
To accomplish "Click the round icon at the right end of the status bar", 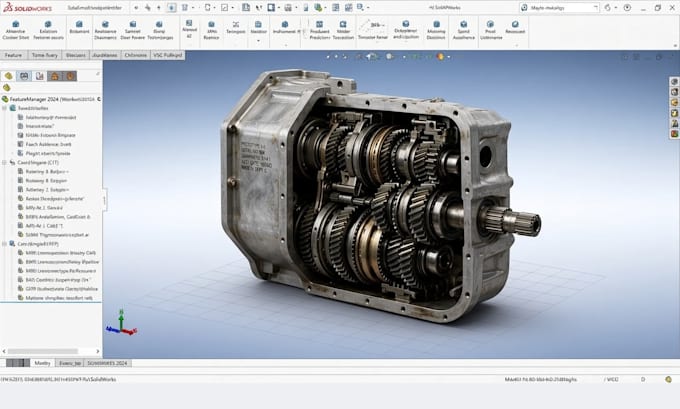I will click(668, 380).
